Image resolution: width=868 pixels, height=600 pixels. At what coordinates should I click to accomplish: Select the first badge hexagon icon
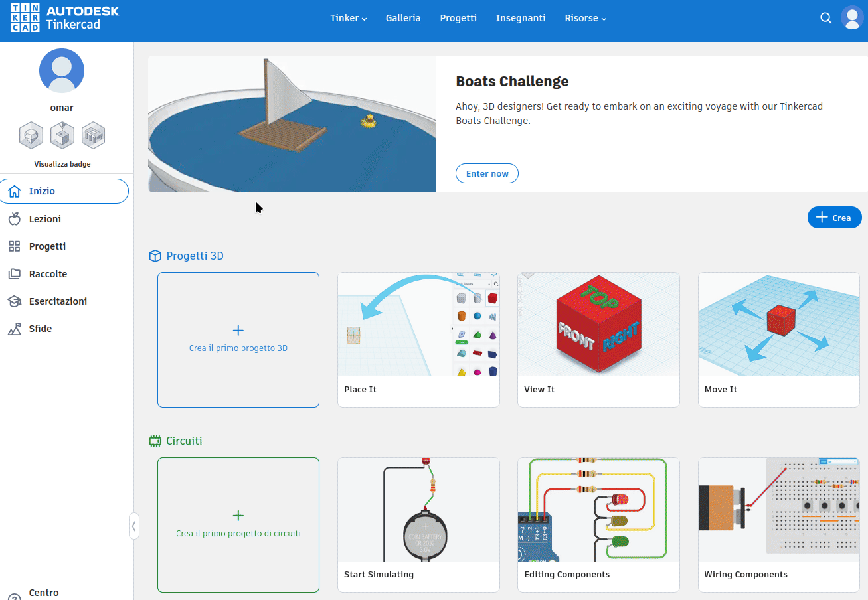click(31, 135)
